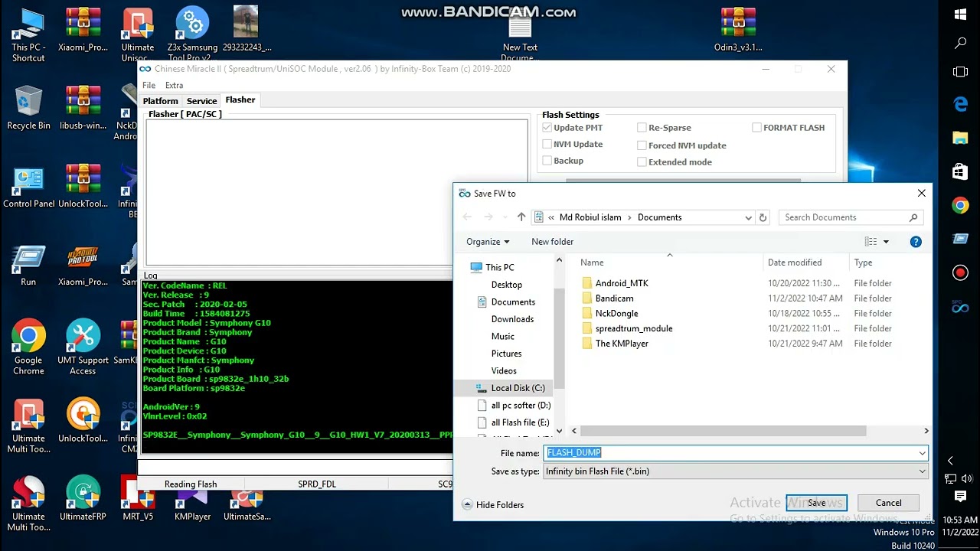Image resolution: width=980 pixels, height=551 pixels.
Task: Open Control Panel desktop icon
Action: click(x=28, y=186)
